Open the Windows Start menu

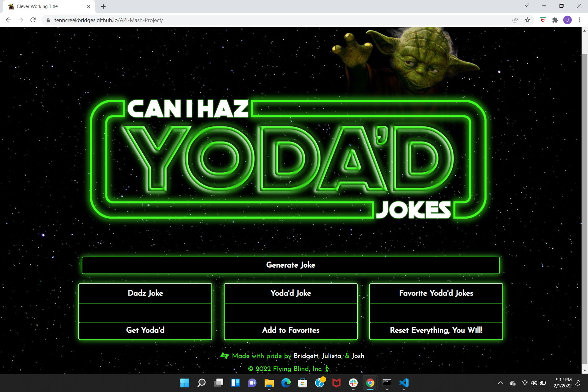(x=185, y=383)
